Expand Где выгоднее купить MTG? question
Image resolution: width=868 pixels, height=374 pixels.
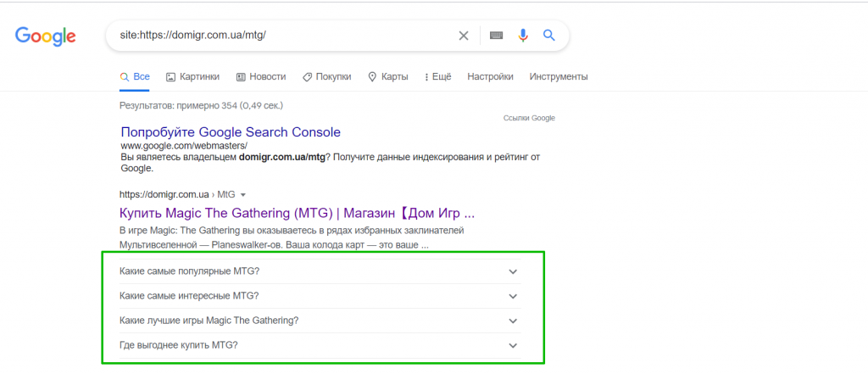click(320, 345)
